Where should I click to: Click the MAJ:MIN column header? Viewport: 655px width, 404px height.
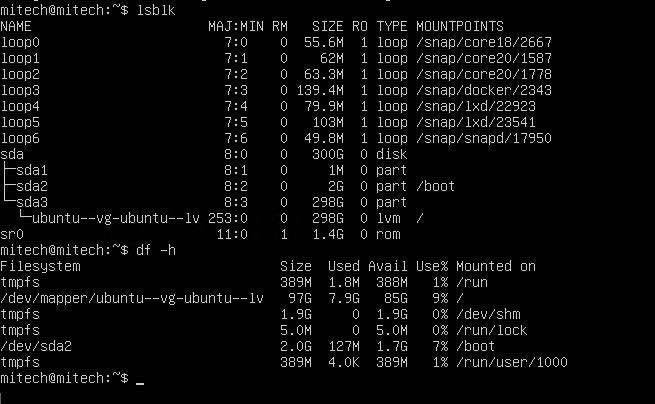click(x=237, y=25)
